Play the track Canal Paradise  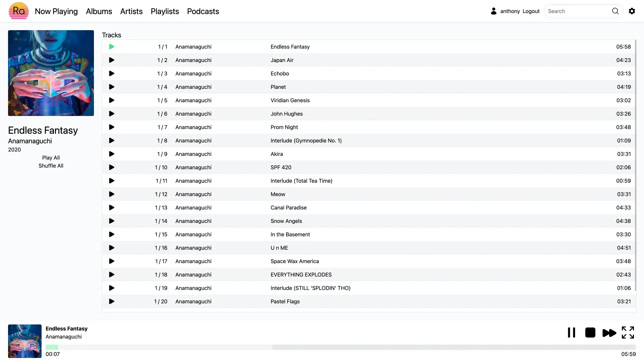(112, 207)
